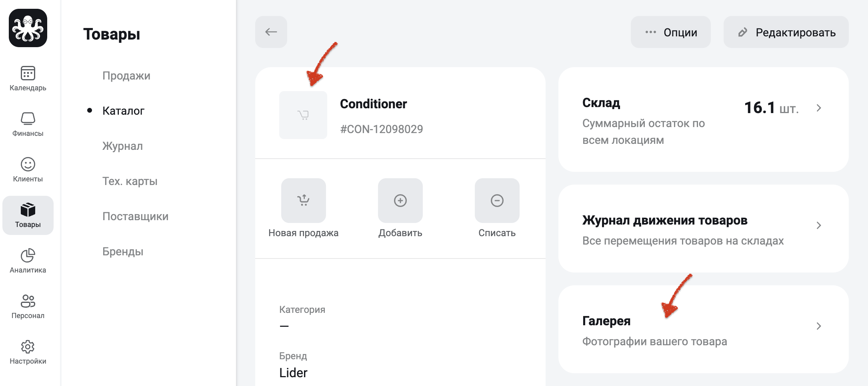
Task: Click the brand value Lider
Action: (x=293, y=373)
